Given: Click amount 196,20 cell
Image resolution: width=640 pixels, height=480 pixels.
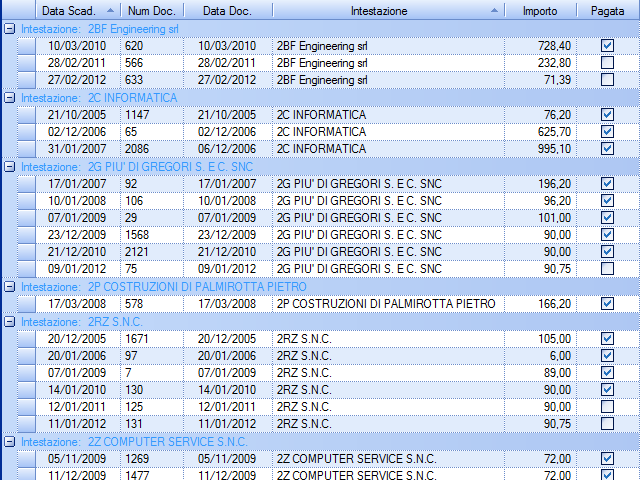Looking at the screenshot, I should pos(540,184).
